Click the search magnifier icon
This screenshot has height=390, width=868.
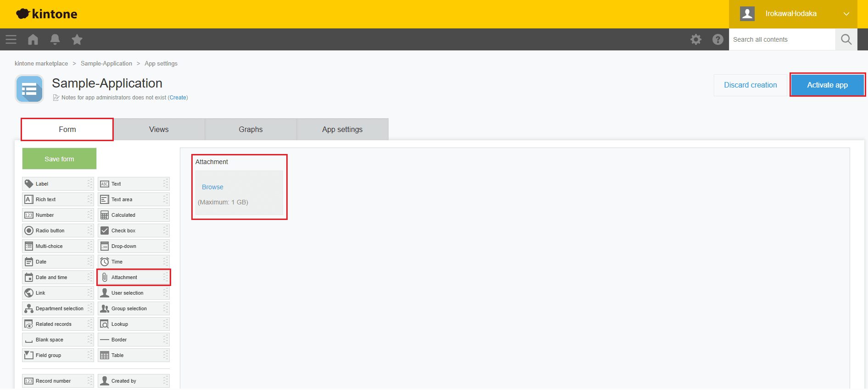[x=846, y=39]
